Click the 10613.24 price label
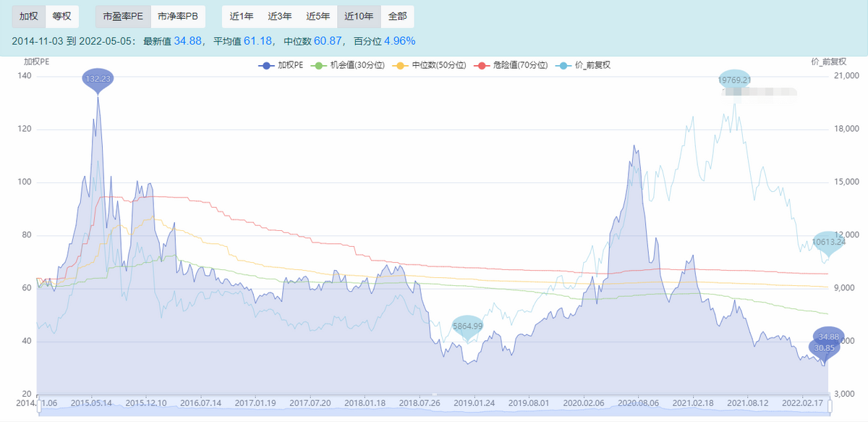The height and width of the screenshot is (422, 868). (x=829, y=241)
